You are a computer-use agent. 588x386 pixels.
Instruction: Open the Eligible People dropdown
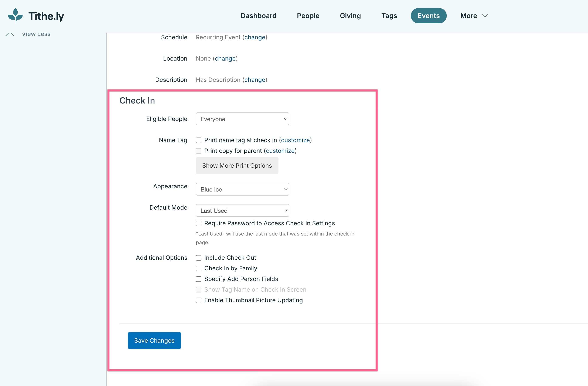[242, 119]
